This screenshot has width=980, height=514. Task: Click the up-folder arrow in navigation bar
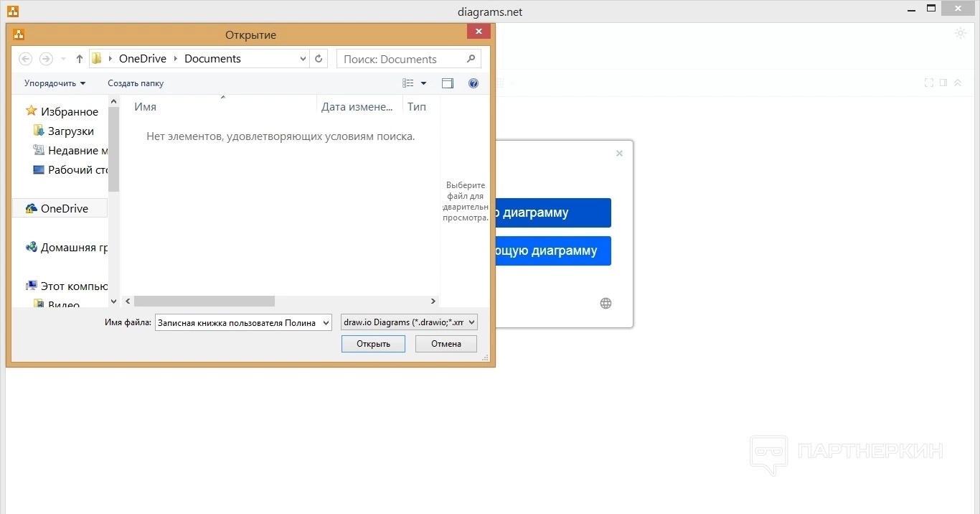point(80,59)
